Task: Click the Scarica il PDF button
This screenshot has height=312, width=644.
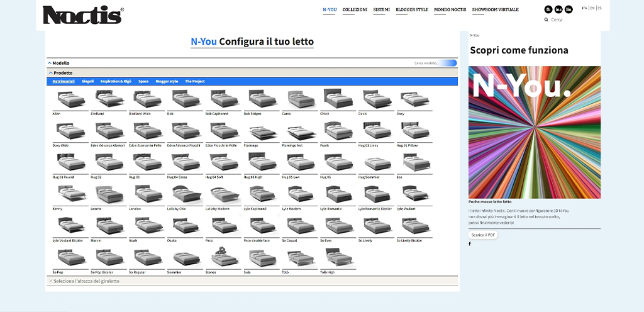Action: [x=483, y=235]
